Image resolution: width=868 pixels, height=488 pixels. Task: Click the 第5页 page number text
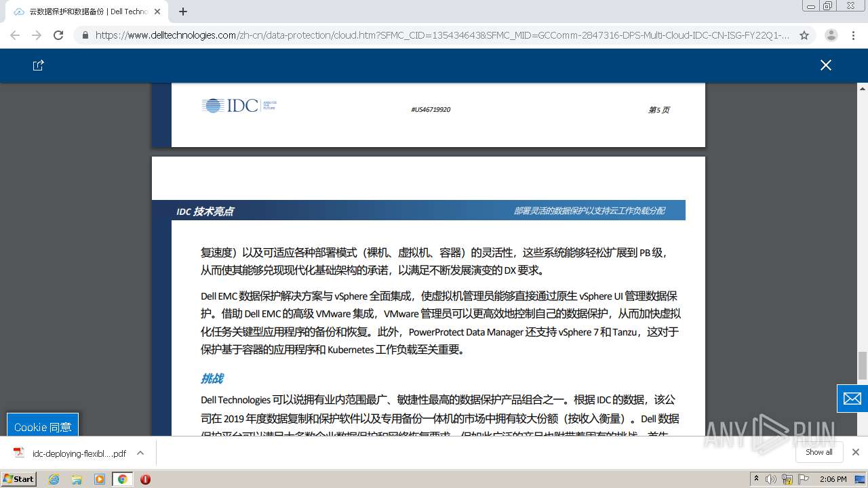658,110
